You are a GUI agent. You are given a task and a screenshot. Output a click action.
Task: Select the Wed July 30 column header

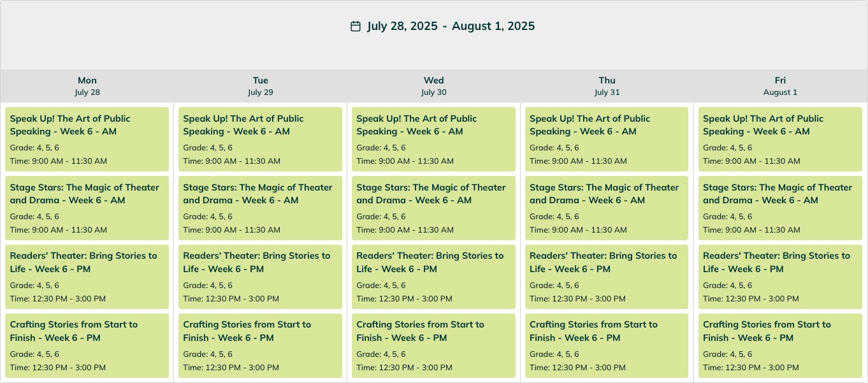pos(434,86)
